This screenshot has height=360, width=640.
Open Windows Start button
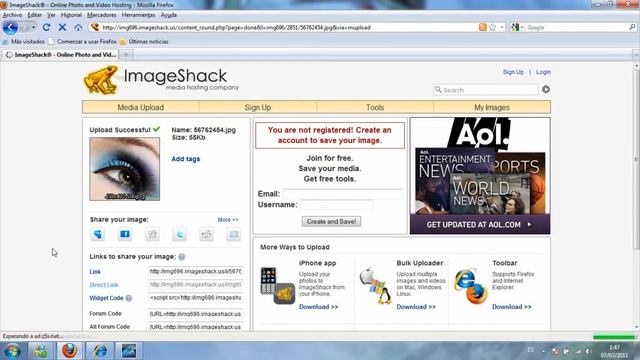[x=12, y=351]
